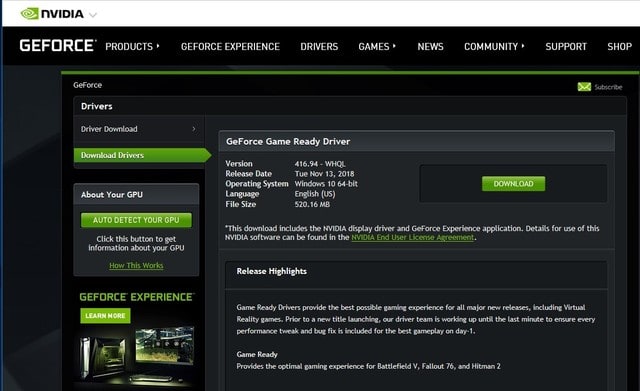This screenshot has width=640, height=391.
Task: Open the PRODUCTS menu
Action: click(129, 47)
